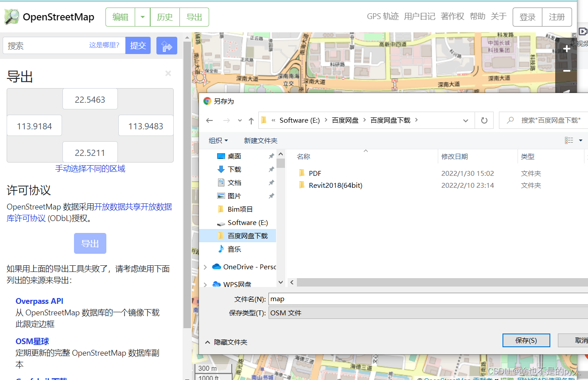Click the 这是哪里? link
Viewport: 588px width, 380px height.
(104, 45)
